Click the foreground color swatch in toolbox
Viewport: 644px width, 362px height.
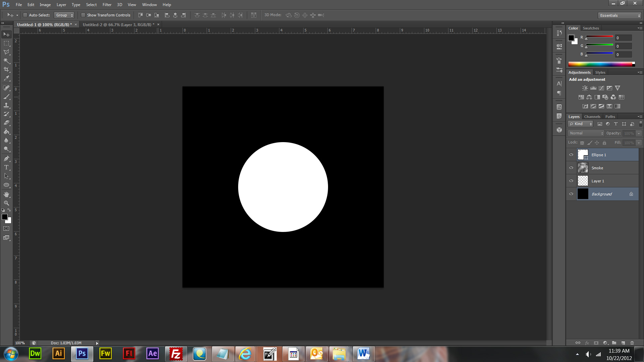coord(5,217)
